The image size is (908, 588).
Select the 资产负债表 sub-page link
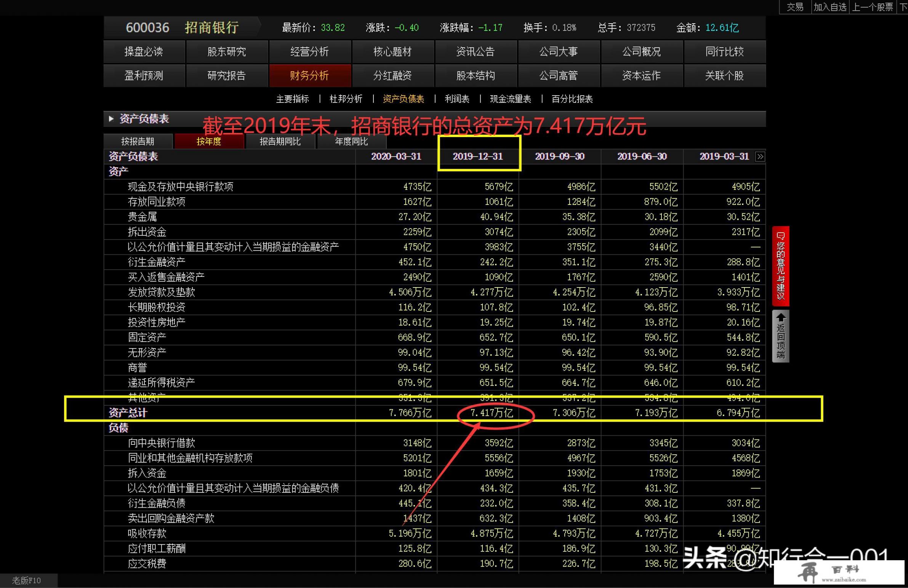tap(403, 99)
